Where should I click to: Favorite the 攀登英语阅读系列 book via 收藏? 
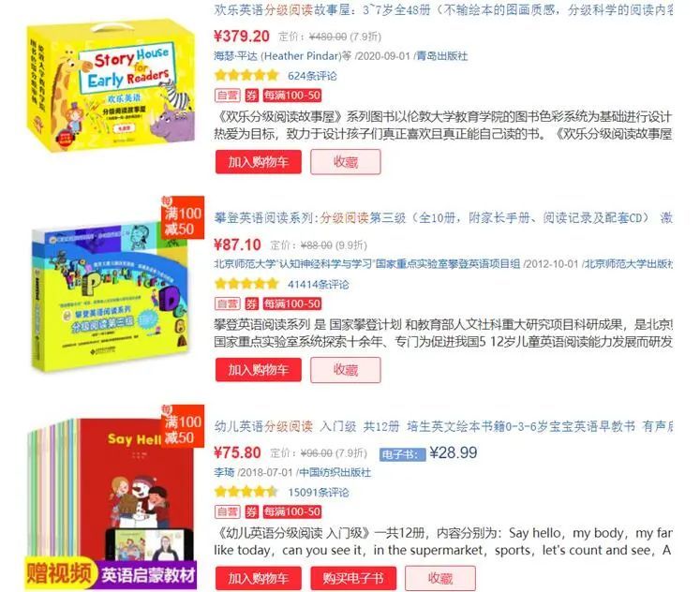(x=346, y=370)
